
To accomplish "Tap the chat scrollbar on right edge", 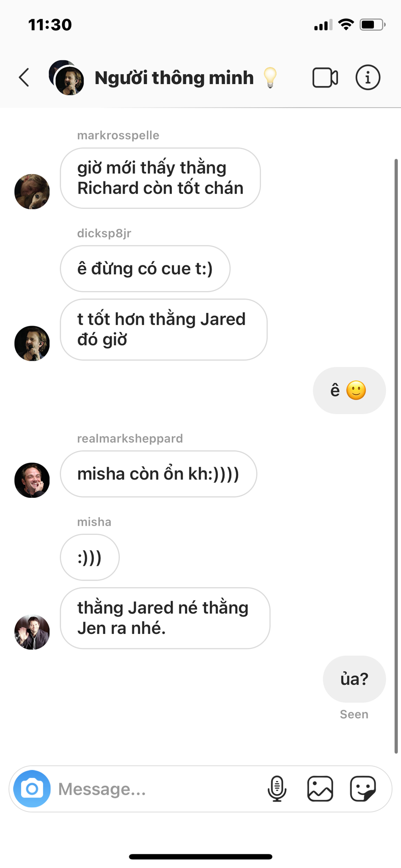I will pyautogui.click(x=396, y=456).
